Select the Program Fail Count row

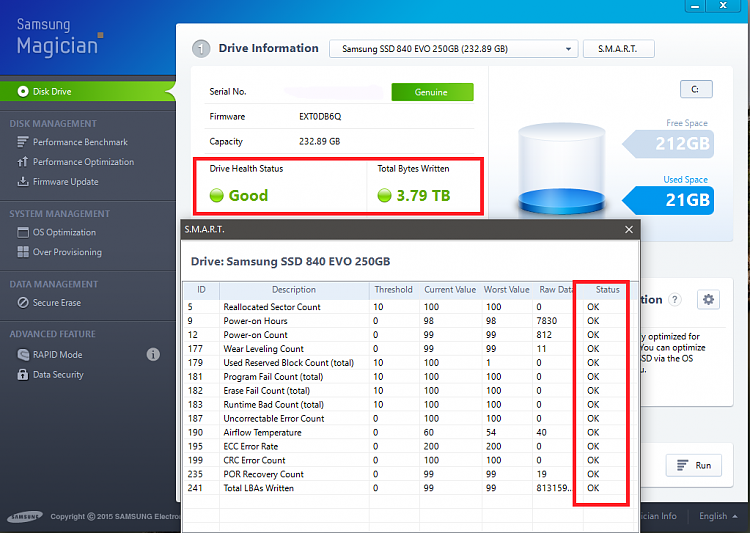pyautogui.click(x=410, y=377)
